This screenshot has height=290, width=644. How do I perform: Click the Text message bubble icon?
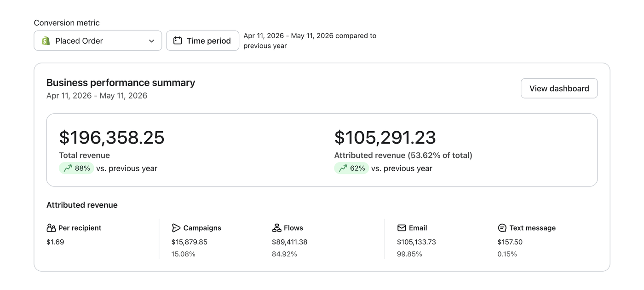coord(502,228)
